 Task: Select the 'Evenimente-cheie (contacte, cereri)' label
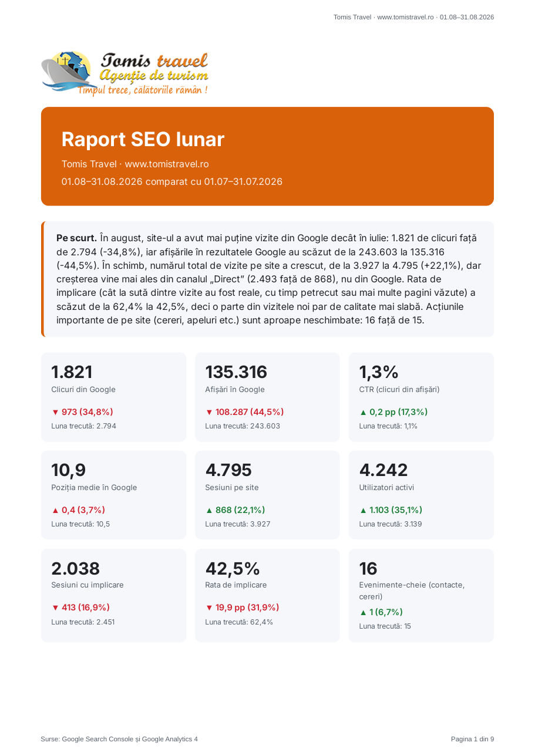pos(412,590)
